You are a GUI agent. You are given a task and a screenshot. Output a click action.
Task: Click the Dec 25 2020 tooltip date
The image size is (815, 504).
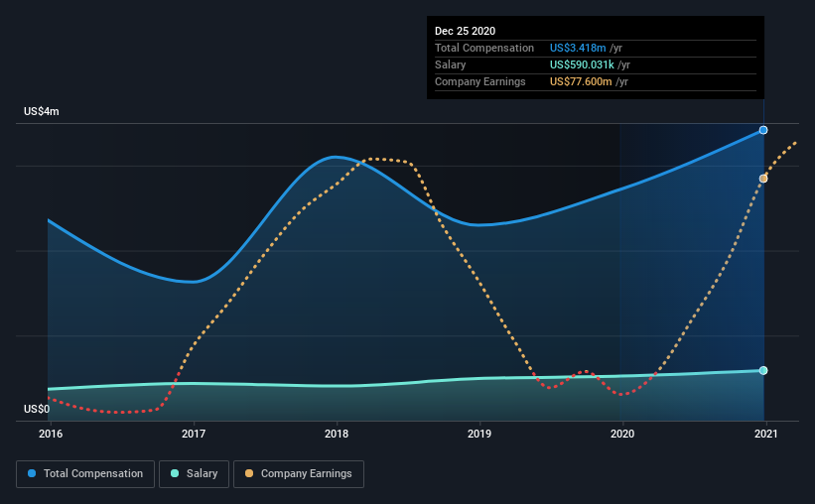click(466, 31)
